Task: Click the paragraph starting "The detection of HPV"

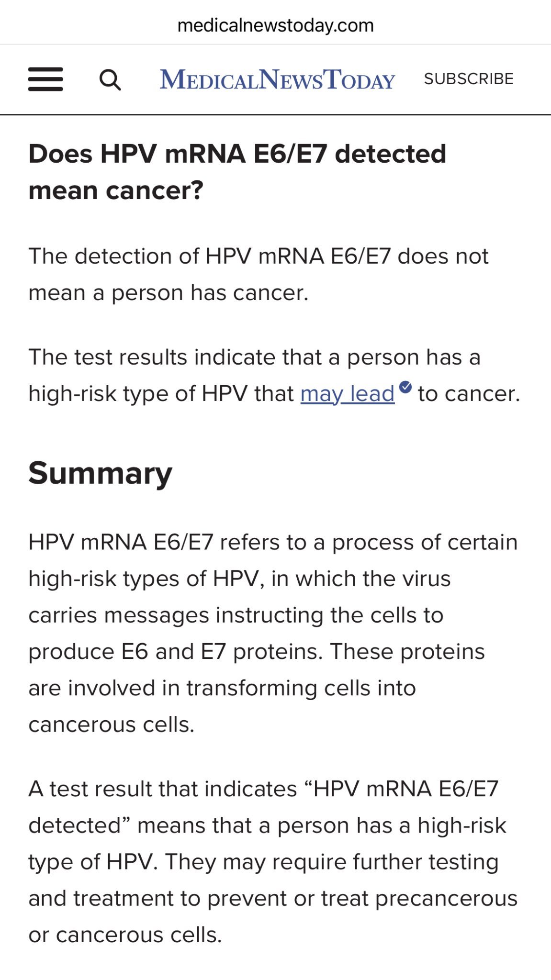Action: click(x=258, y=256)
